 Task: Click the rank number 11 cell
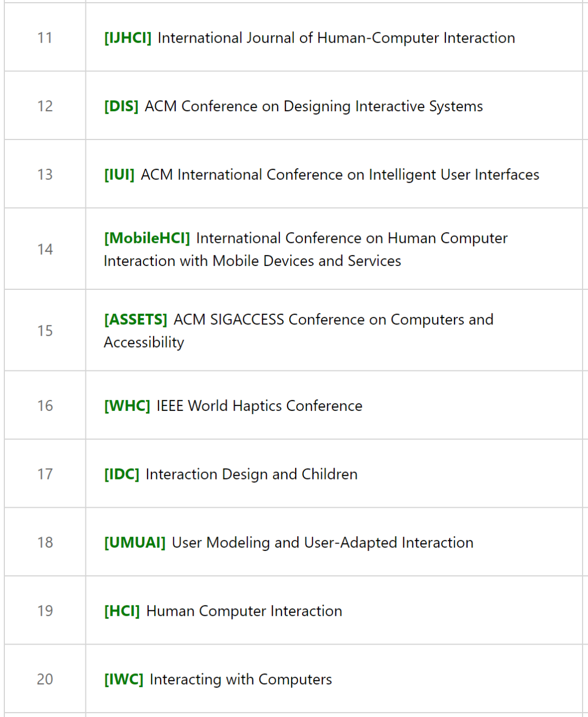pyautogui.click(x=45, y=38)
